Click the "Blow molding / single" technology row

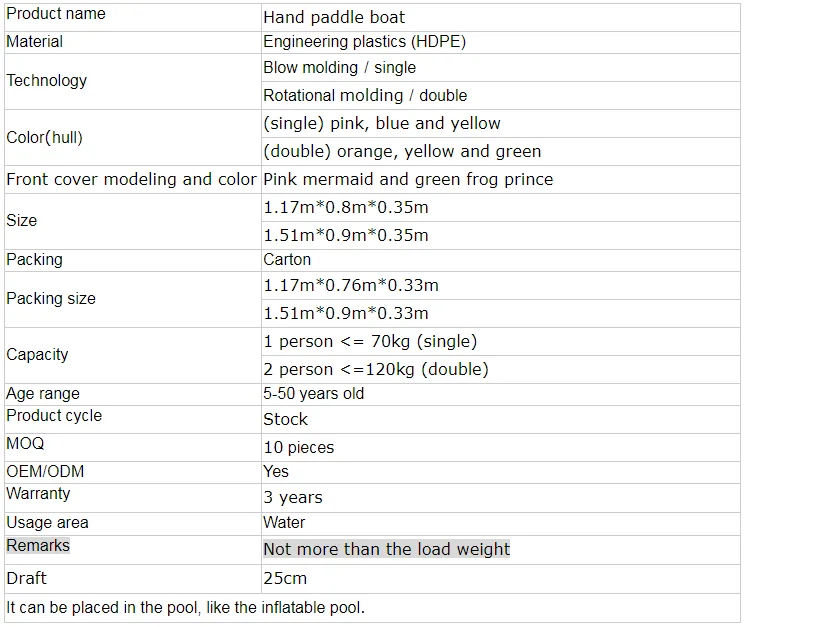339,68
